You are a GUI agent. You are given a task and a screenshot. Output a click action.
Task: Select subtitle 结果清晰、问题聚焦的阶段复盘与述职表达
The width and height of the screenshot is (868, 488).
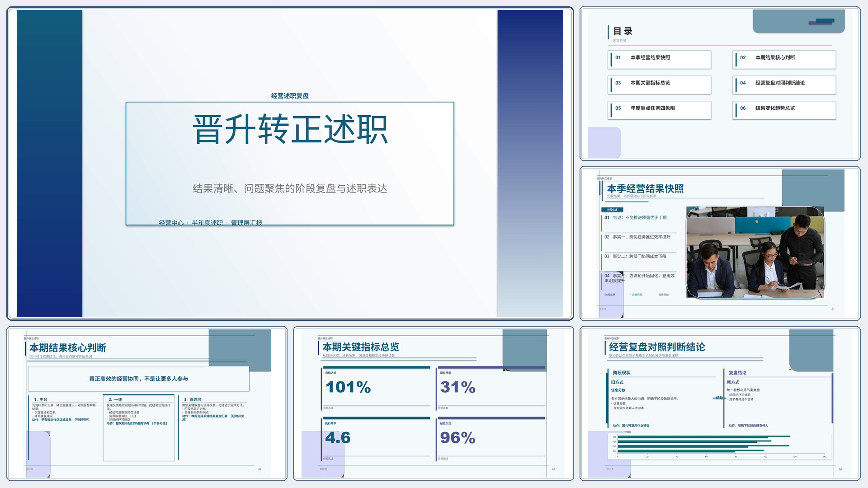point(290,188)
